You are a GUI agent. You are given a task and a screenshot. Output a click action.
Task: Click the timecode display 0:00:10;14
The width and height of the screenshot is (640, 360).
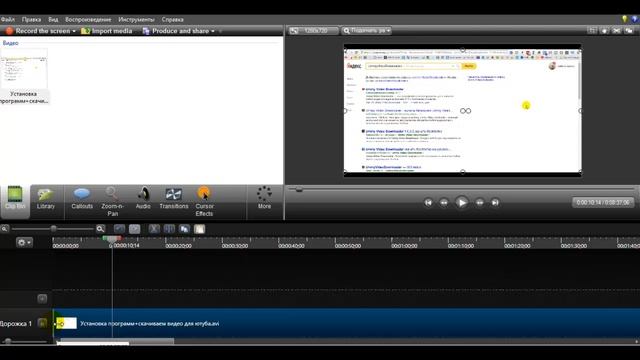point(603,202)
